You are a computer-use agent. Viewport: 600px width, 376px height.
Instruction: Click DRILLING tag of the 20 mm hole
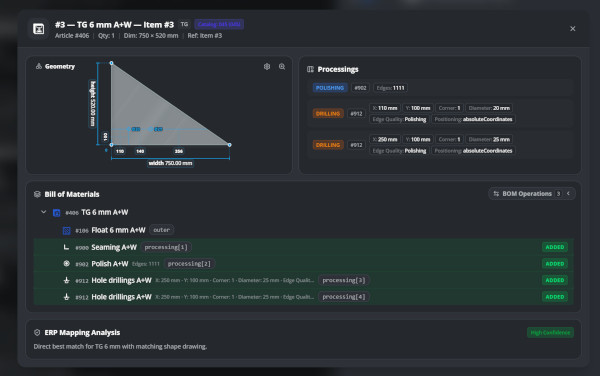[328, 114]
